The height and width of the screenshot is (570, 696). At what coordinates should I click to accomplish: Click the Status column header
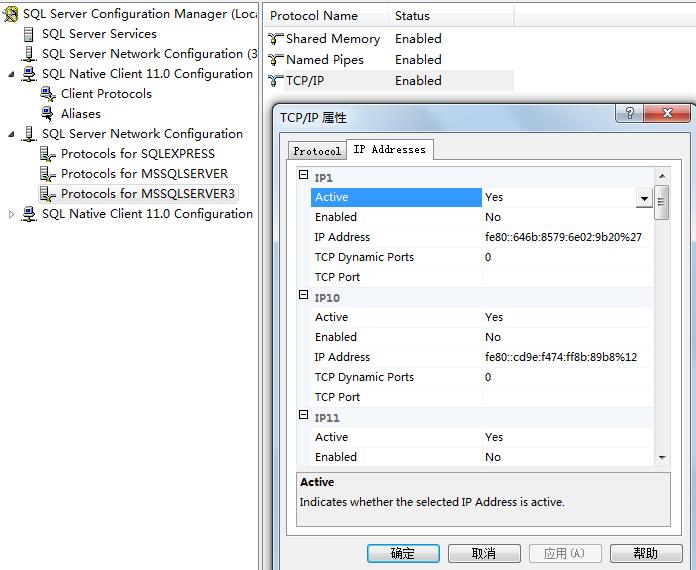[x=451, y=16]
